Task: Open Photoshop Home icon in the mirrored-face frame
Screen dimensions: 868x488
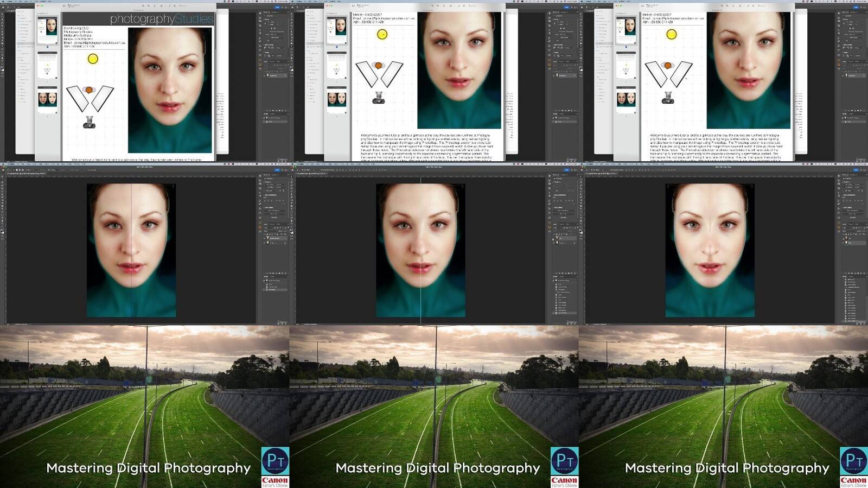Action: click(582, 170)
